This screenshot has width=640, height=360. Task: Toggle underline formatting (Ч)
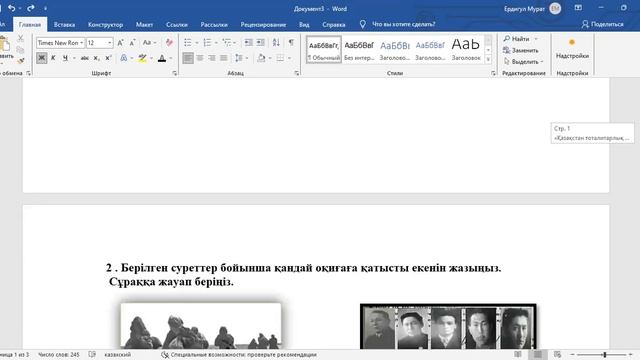click(x=65, y=58)
